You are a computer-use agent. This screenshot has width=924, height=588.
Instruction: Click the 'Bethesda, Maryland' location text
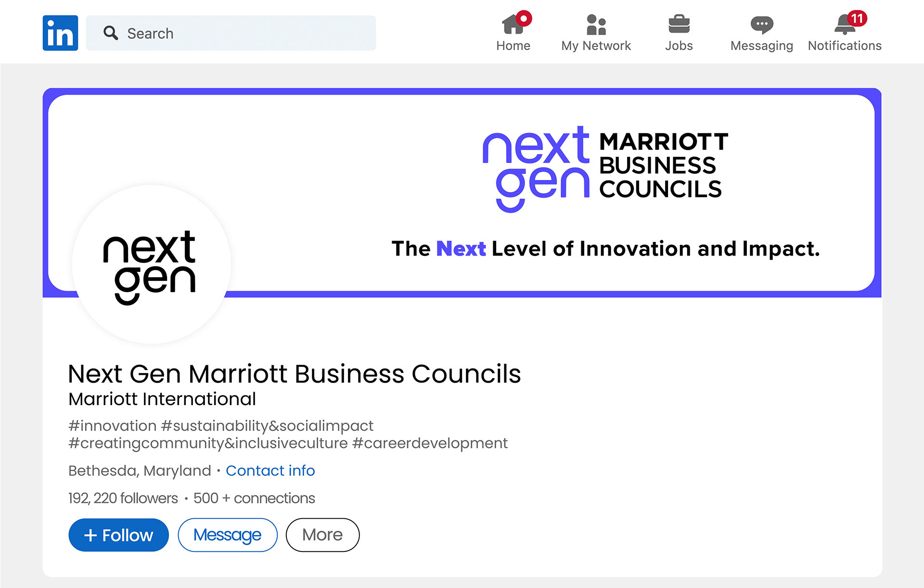pos(140,470)
